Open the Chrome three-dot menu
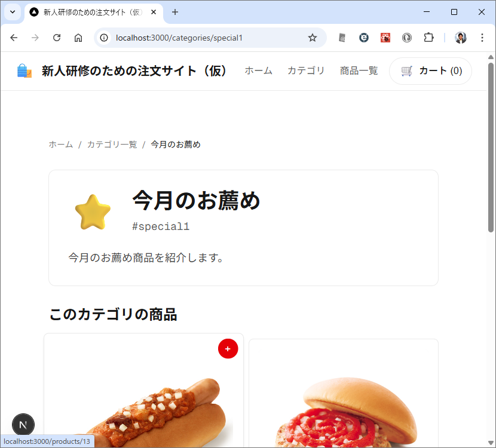This screenshot has width=496, height=448. pyautogui.click(x=482, y=38)
